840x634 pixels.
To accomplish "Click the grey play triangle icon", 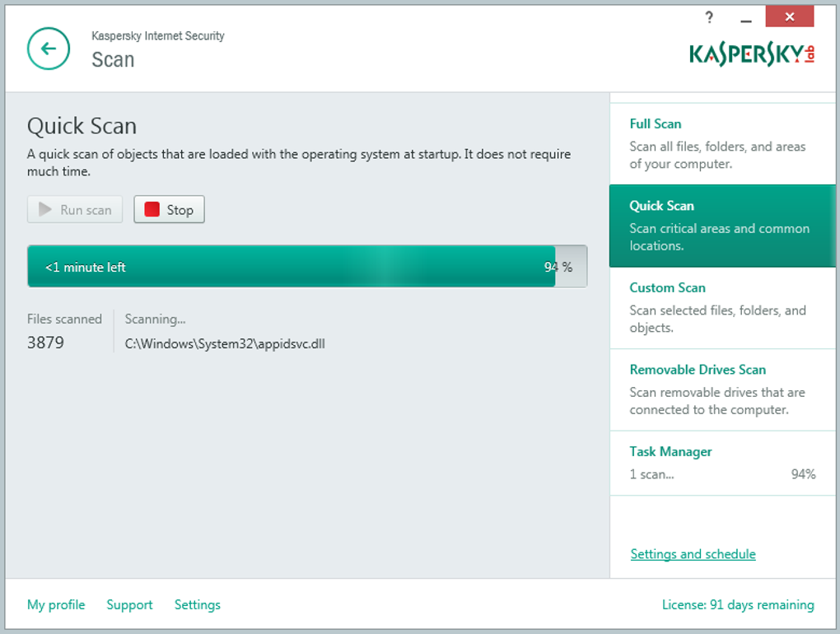I will (45, 209).
